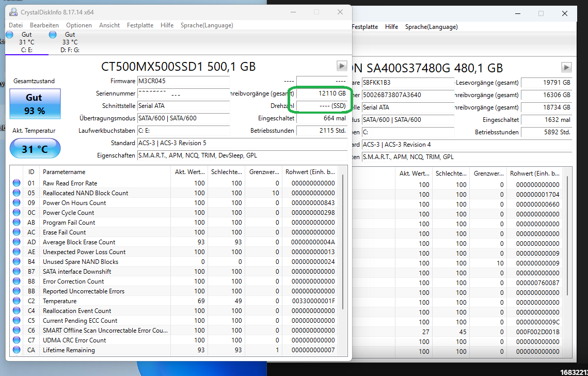Open the Datei menu
This screenshot has height=376, width=588.
pyautogui.click(x=16, y=25)
